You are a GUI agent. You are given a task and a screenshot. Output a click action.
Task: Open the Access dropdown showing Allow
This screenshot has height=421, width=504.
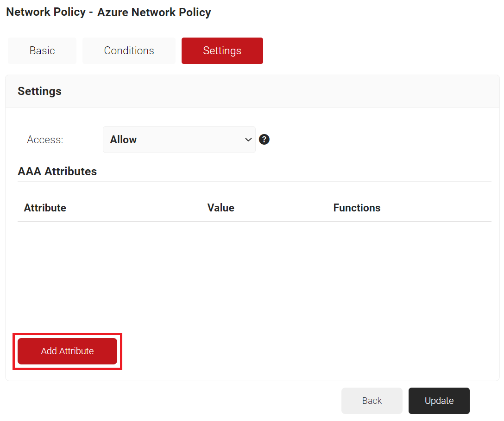pyautogui.click(x=179, y=140)
